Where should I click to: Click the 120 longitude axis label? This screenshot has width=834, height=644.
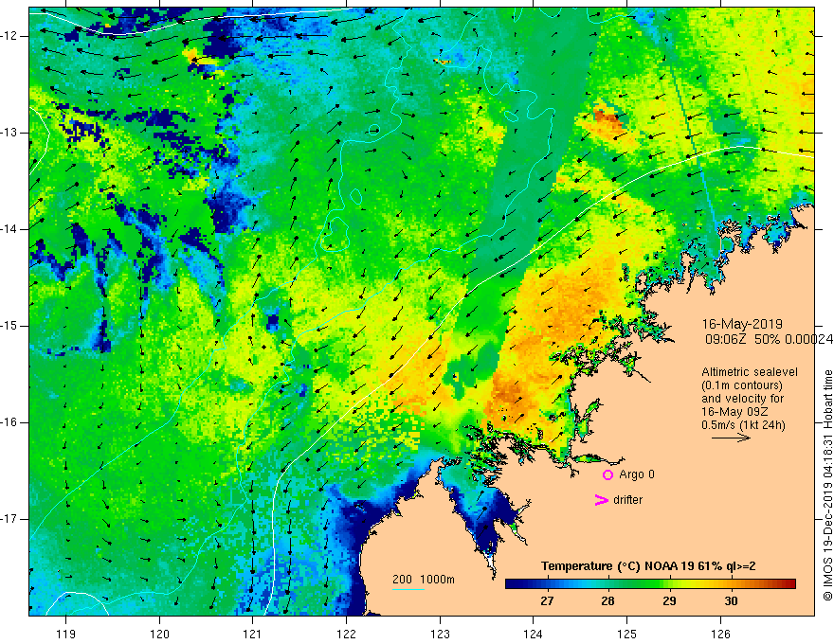[x=159, y=634]
